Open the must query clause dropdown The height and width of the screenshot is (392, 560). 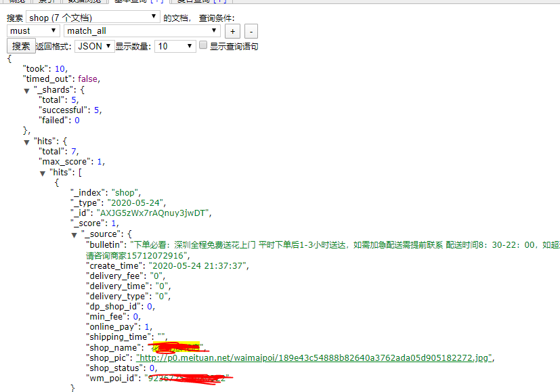point(32,30)
